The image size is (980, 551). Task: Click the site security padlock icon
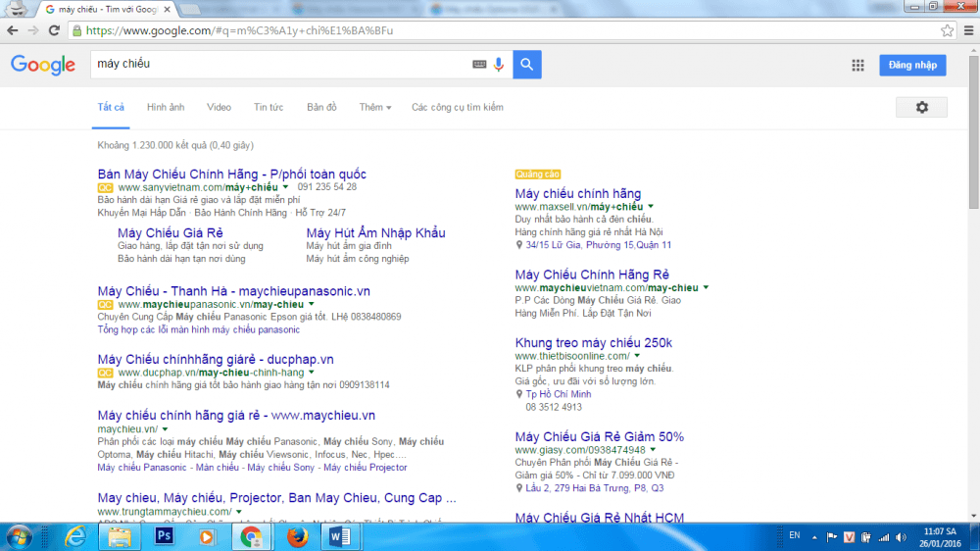[76, 30]
